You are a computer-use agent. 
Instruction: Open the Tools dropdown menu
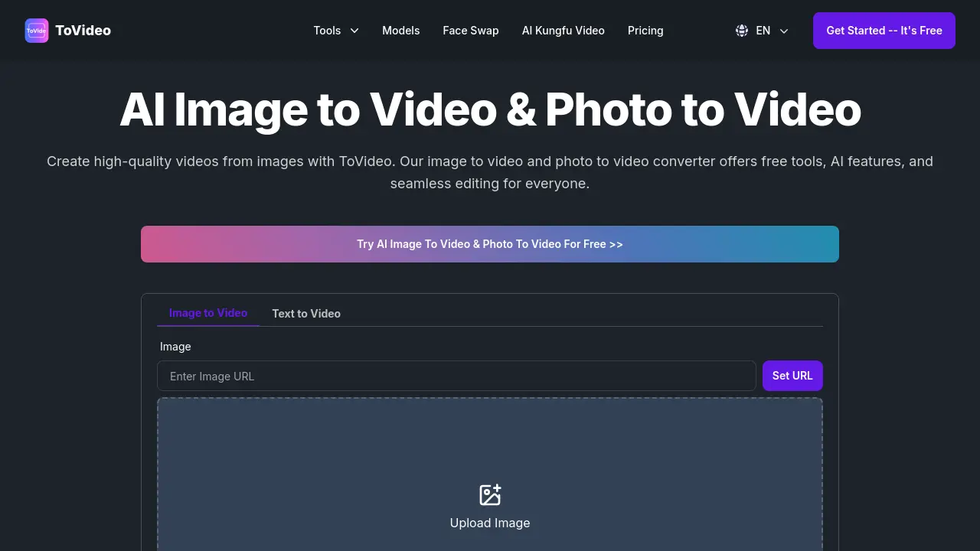click(328, 31)
